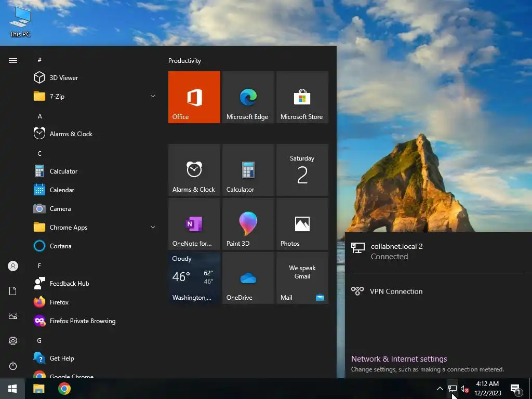The width and height of the screenshot is (532, 399).
Task: Open File Explorer from the taskbar
Action: pyautogui.click(x=38, y=389)
